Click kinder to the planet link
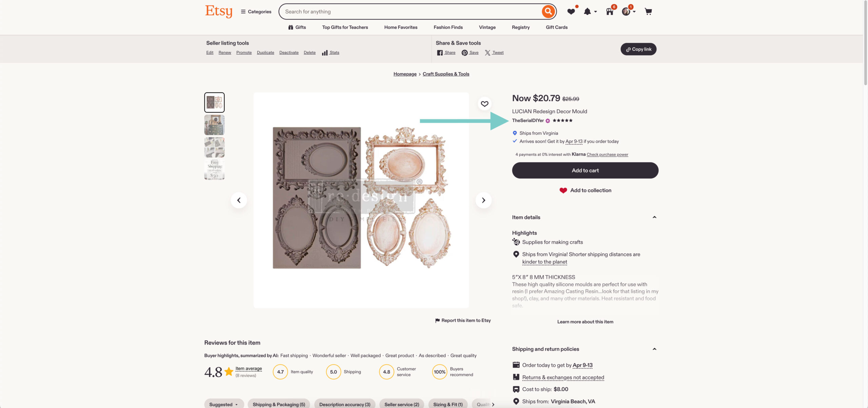 tap(545, 262)
